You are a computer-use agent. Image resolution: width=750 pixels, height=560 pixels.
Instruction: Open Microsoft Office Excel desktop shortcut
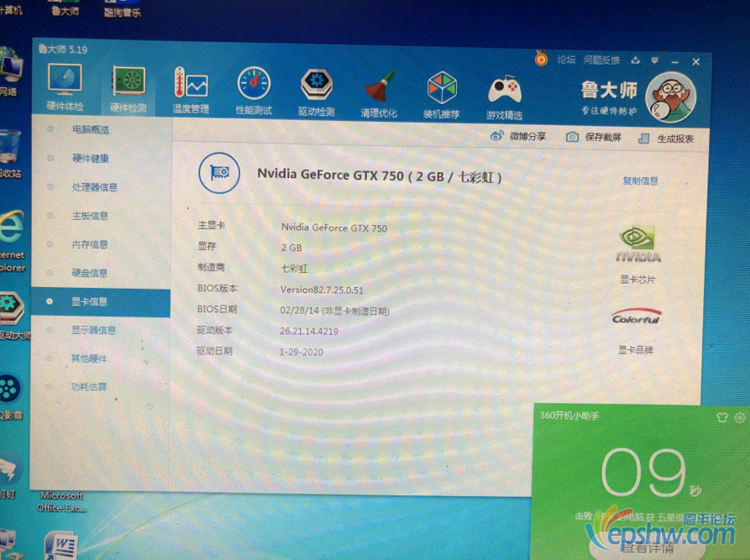(61, 500)
